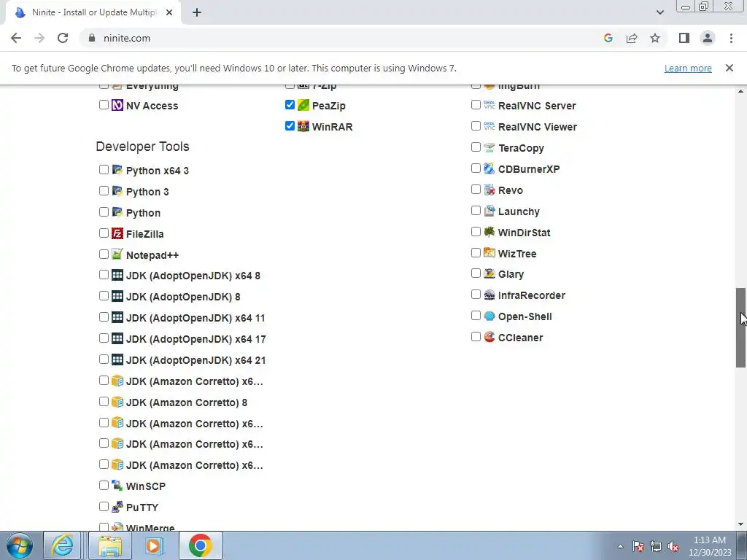
Task: Click the Notepad++ icon
Action: pos(117,254)
